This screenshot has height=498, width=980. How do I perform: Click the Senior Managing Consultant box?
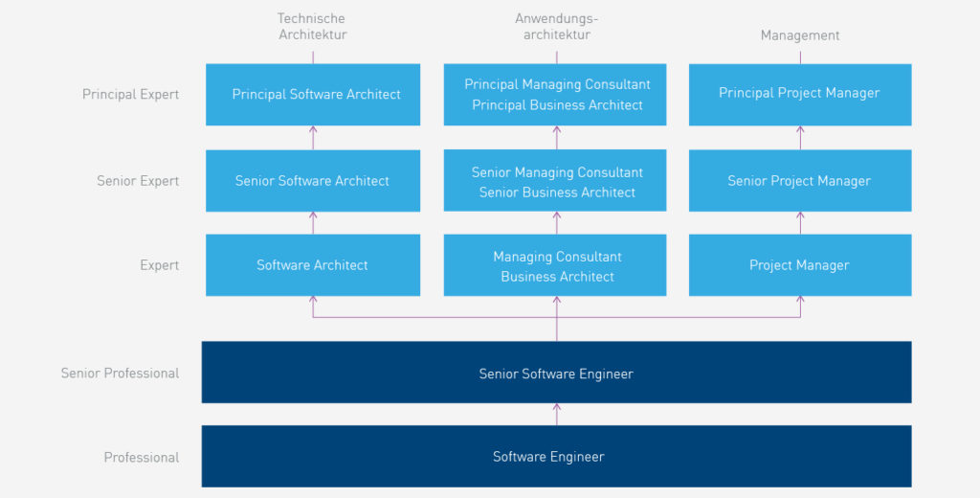point(556,181)
